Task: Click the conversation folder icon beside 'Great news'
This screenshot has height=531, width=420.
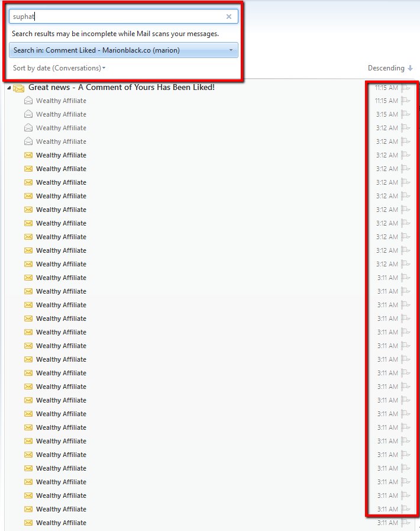Action: coord(19,88)
